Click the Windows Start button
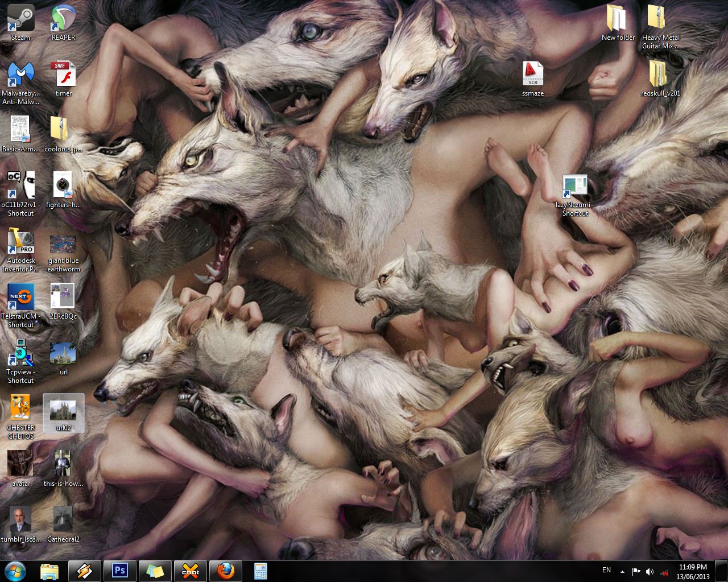The width and height of the screenshot is (728, 582). [15, 571]
